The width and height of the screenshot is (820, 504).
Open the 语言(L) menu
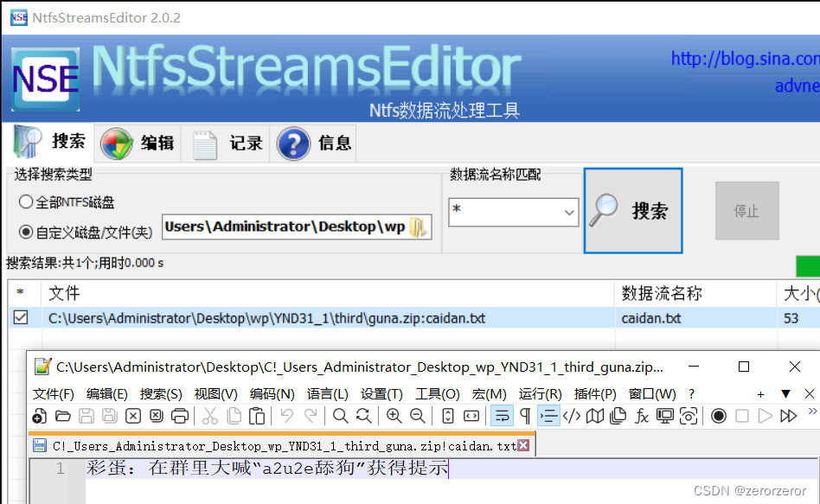coord(327,394)
